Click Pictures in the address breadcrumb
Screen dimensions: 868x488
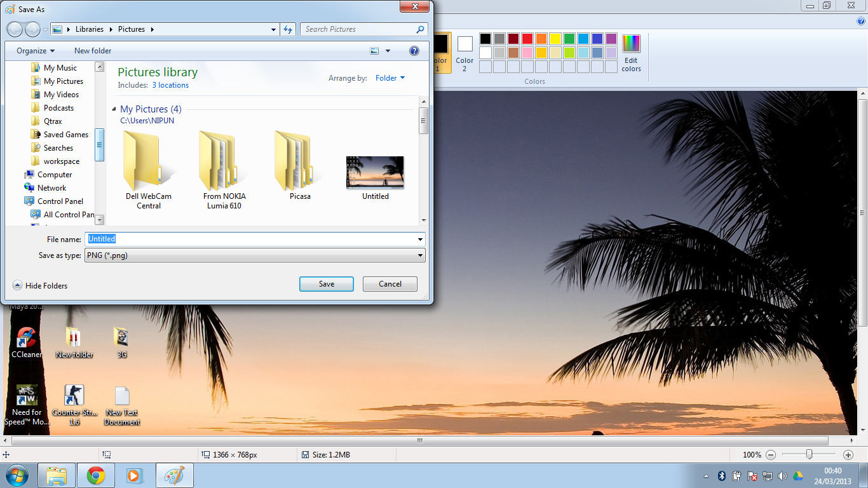pyautogui.click(x=132, y=29)
